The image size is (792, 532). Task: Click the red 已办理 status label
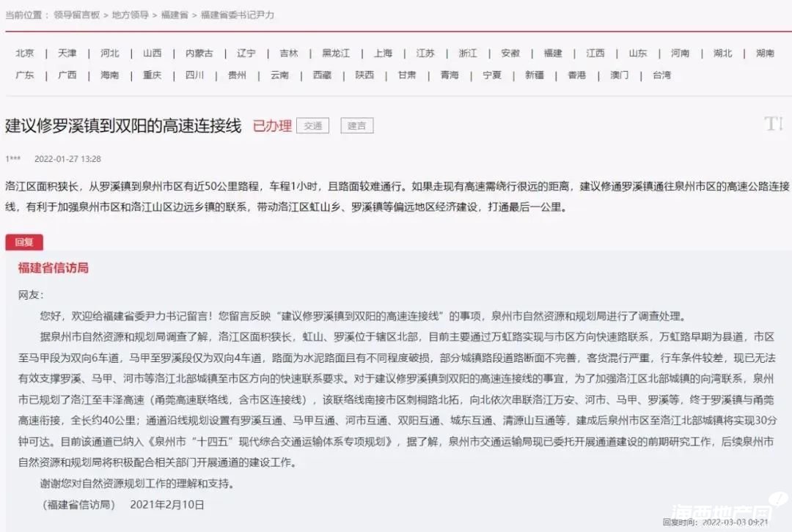pos(272,126)
